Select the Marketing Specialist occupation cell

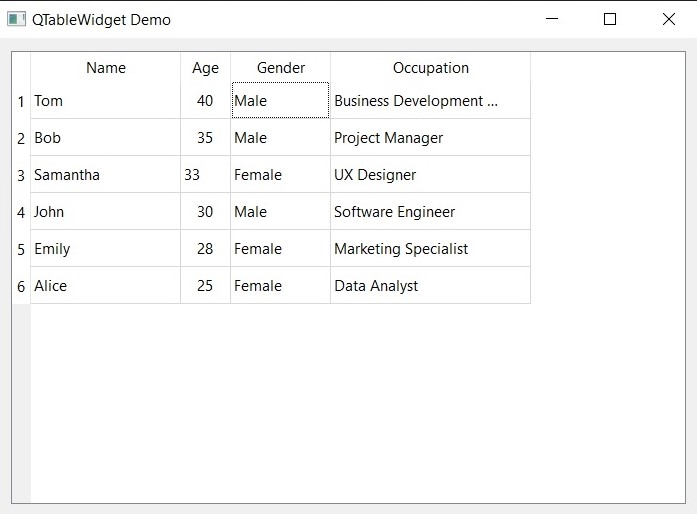pyautogui.click(x=430, y=248)
